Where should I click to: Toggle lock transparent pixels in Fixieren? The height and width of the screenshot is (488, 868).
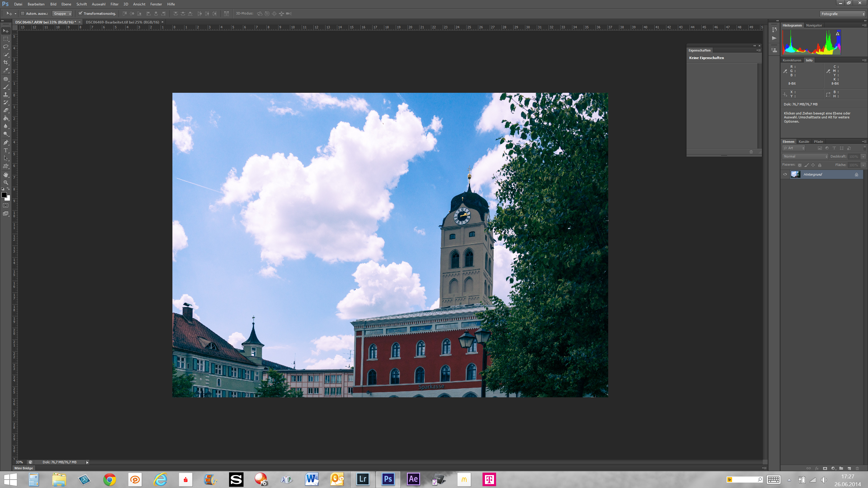(800, 165)
